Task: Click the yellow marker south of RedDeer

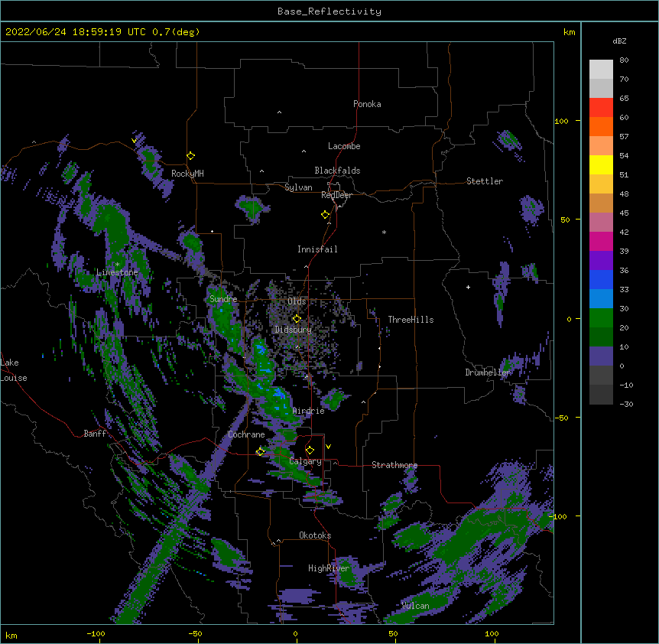Action: 326,215
